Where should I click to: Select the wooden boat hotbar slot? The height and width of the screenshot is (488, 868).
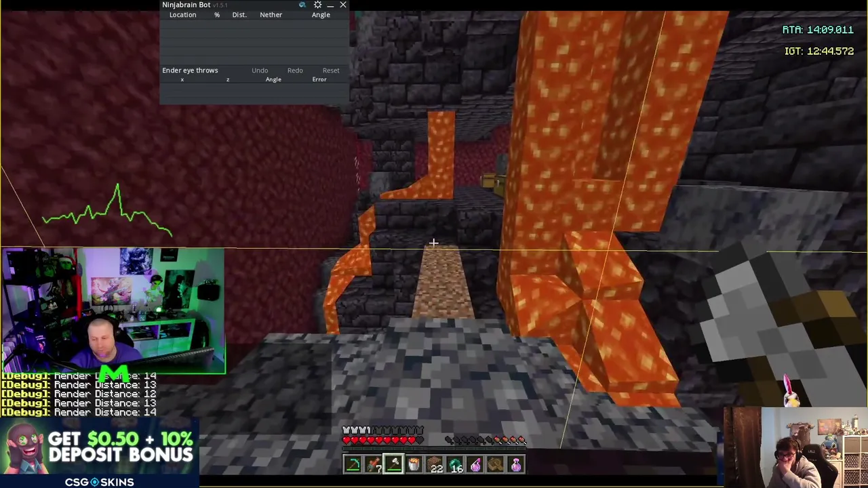click(x=496, y=465)
